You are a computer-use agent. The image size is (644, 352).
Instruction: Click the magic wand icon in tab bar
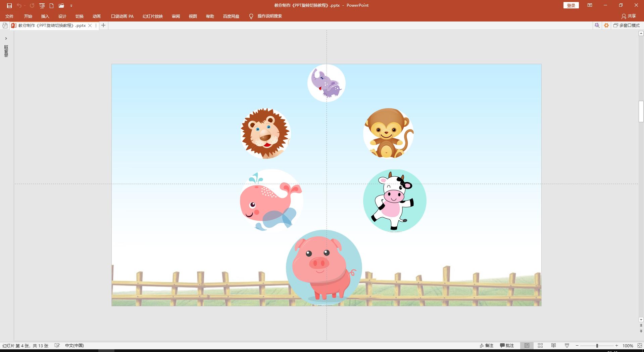coord(597,26)
